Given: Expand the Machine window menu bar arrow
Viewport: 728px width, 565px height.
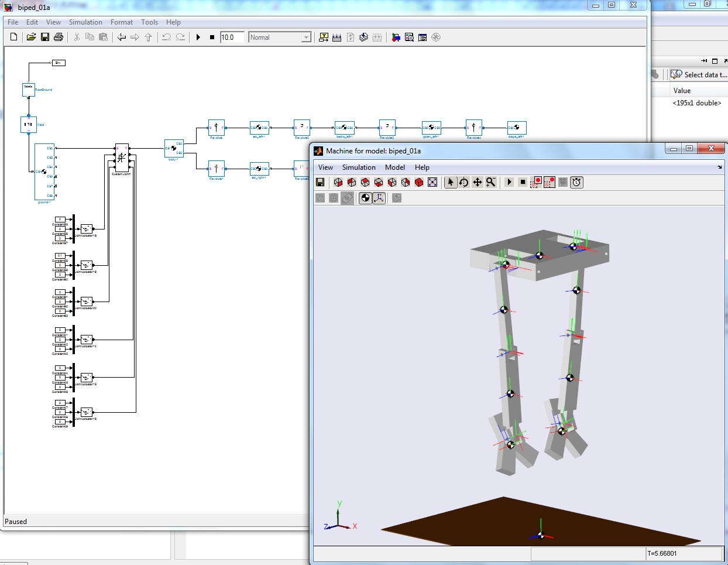Looking at the screenshot, I should pos(719,167).
